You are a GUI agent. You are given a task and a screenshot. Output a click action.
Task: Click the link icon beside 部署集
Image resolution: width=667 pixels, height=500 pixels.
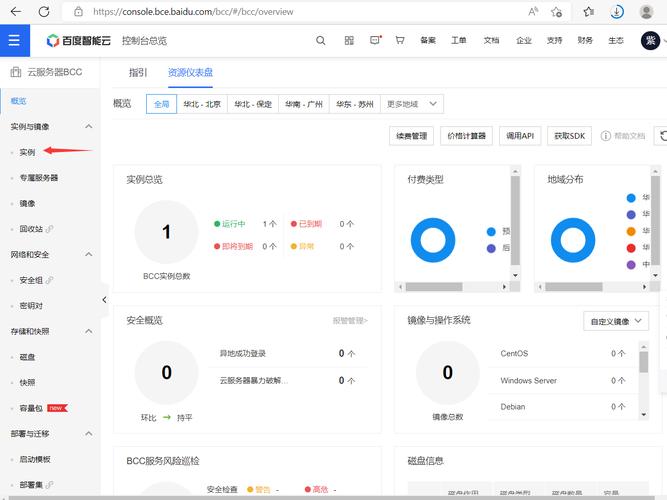[49, 484]
